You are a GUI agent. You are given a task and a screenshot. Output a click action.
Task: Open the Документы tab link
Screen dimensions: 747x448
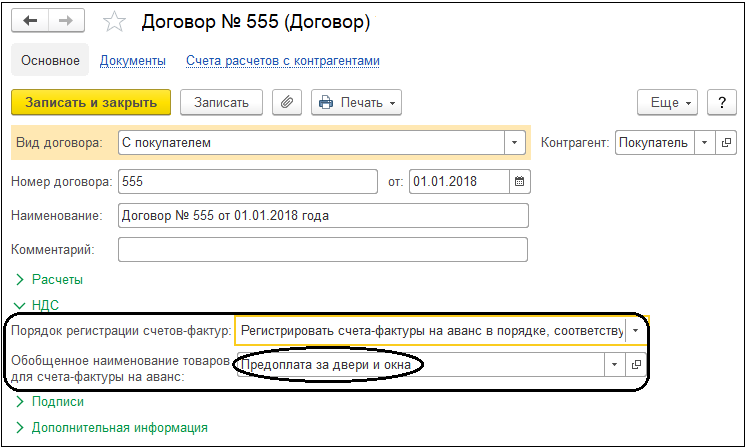(132, 61)
